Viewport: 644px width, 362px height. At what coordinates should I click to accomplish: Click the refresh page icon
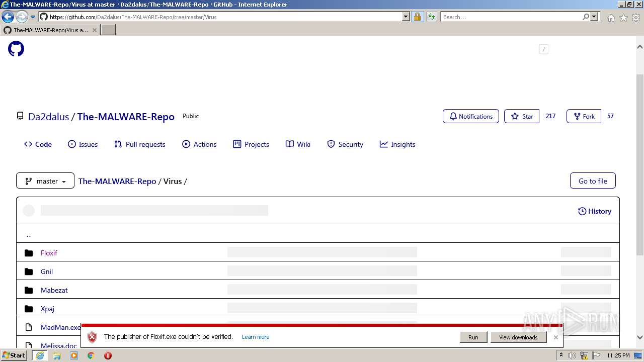(x=431, y=17)
